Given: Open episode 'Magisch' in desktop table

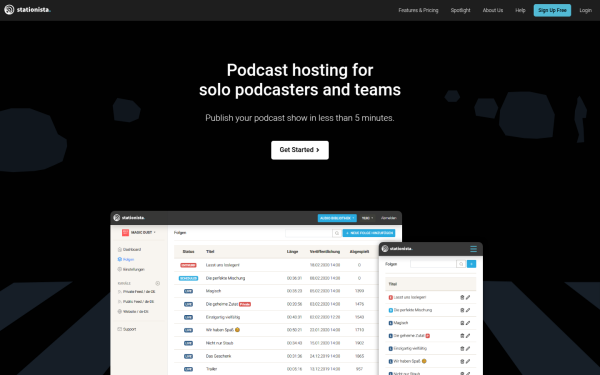Looking at the screenshot, I should [x=213, y=291].
